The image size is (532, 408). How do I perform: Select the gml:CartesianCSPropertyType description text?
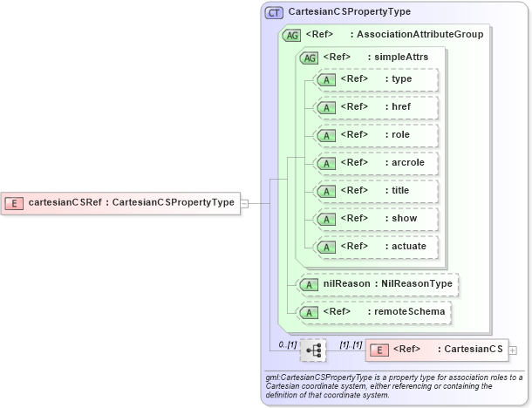tap(394, 386)
